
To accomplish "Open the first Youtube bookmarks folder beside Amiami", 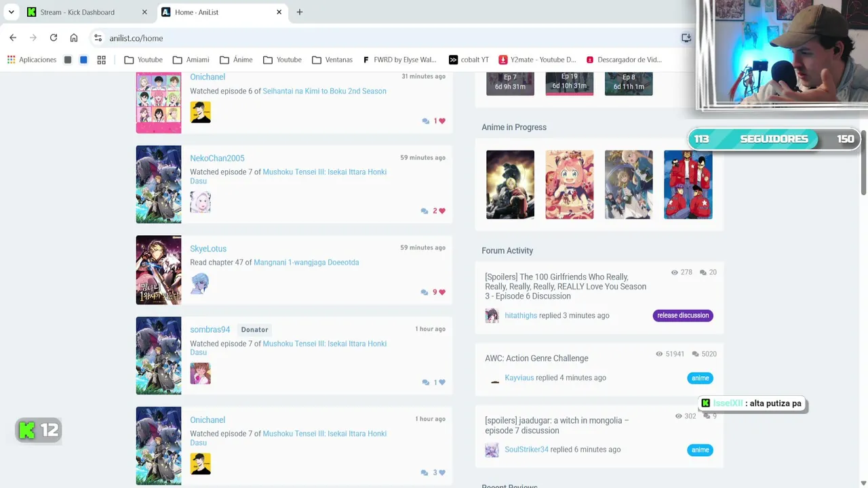I will pos(144,60).
